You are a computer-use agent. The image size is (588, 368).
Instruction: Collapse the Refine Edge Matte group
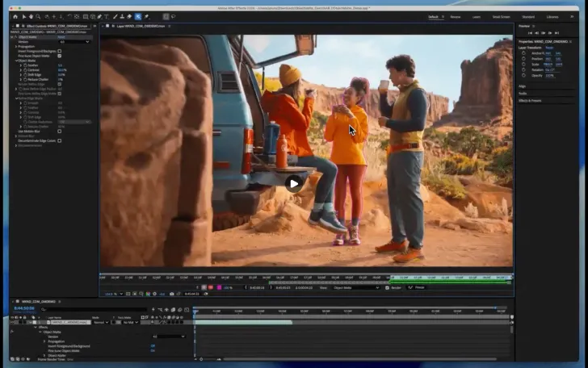[x=16, y=98]
